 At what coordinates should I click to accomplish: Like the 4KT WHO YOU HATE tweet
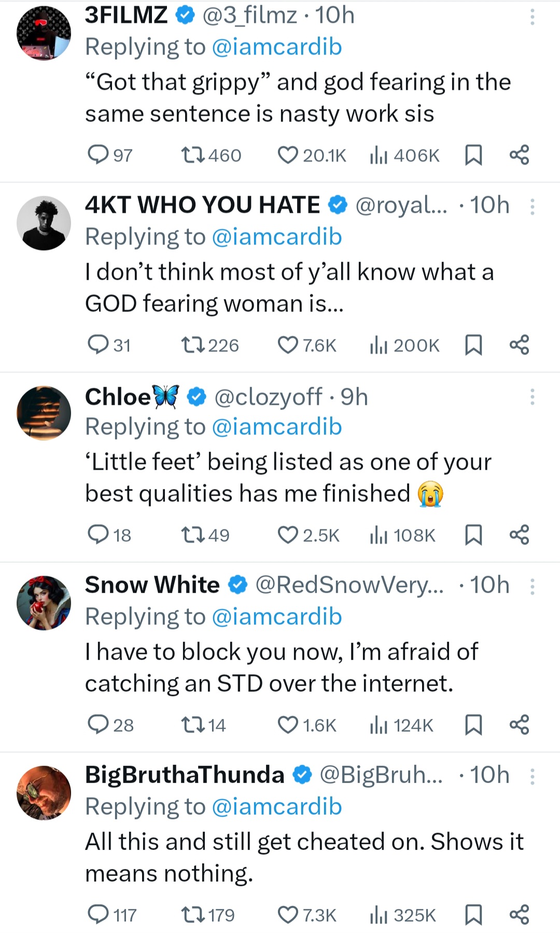(x=288, y=345)
